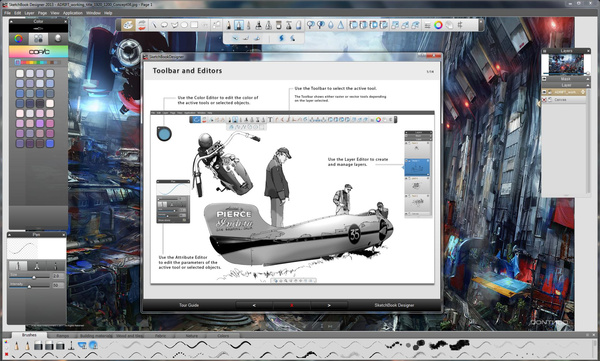This screenshot has height=361, width=600.
Task: Select the blue globe brush in library
Action: pos(93,346)
